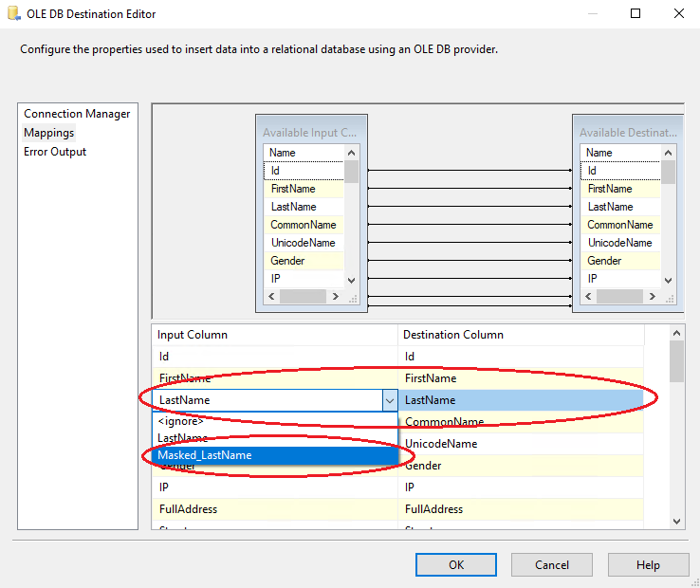Select Masked_LastName from the dropdown list
The width and height of the screenshot is (700, 588).
point(205,455)
